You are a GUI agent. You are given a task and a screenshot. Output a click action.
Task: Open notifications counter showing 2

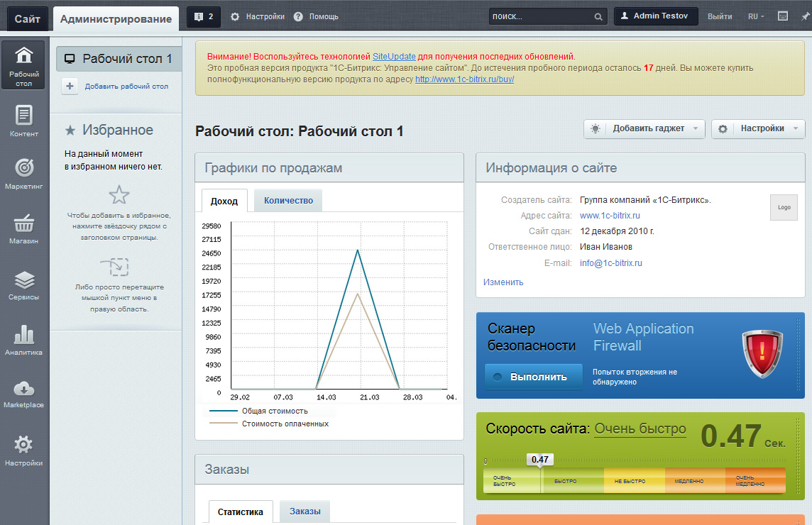[204, 16]
